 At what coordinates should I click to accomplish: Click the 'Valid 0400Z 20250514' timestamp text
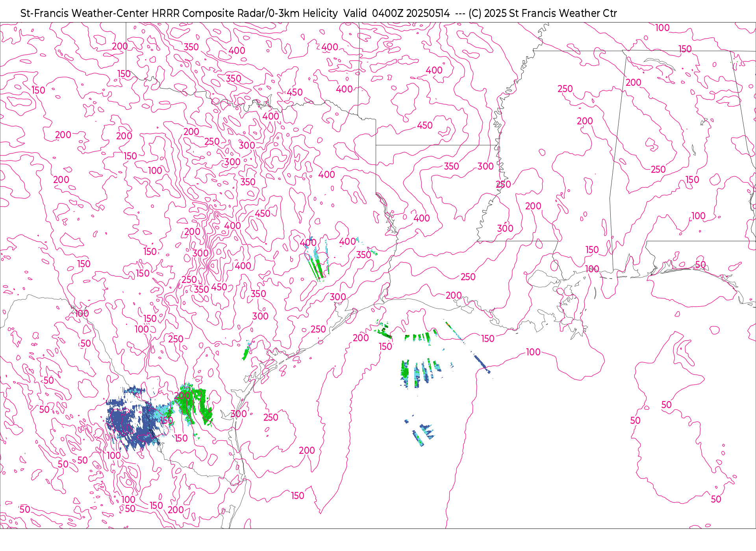397,13
